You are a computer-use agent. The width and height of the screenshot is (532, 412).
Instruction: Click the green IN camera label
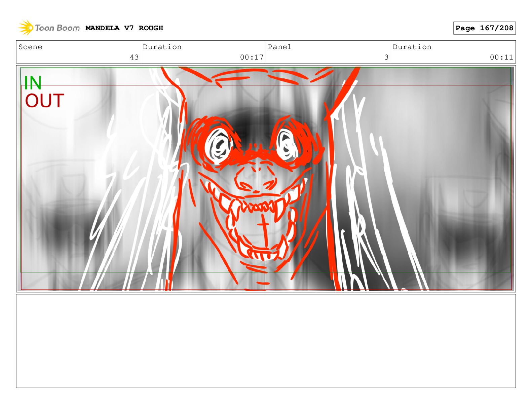[33, 83]
